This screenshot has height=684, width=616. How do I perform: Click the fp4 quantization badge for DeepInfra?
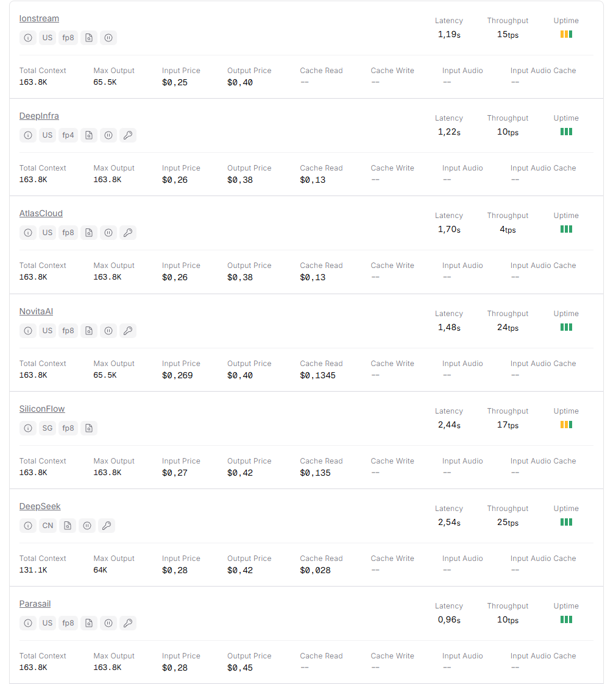click(68, 135)
